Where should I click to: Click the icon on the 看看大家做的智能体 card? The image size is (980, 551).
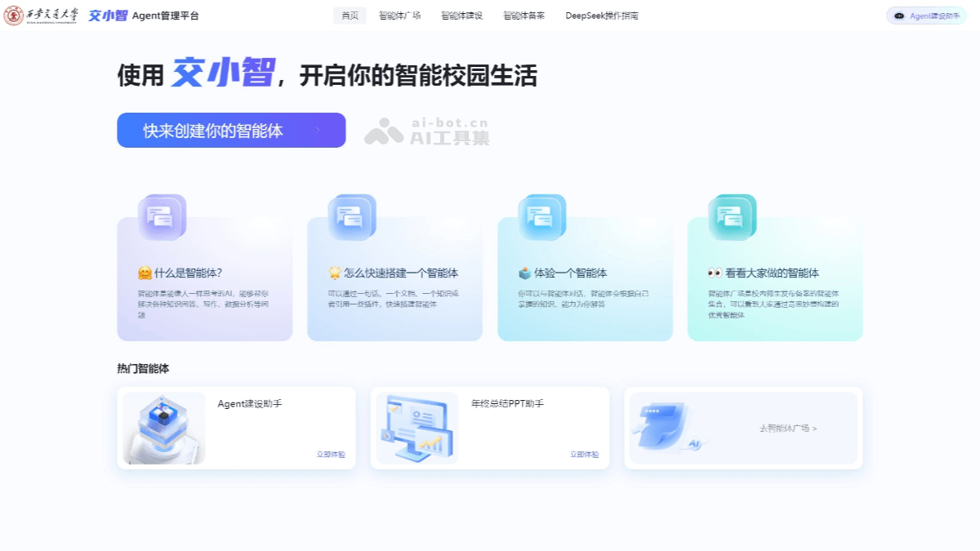click(732, 216)
